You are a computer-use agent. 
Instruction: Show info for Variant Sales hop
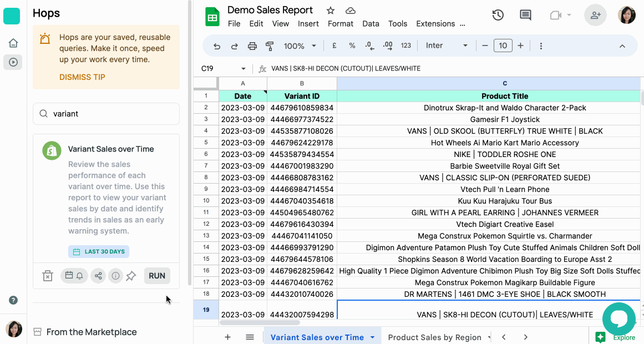point(116,276)
